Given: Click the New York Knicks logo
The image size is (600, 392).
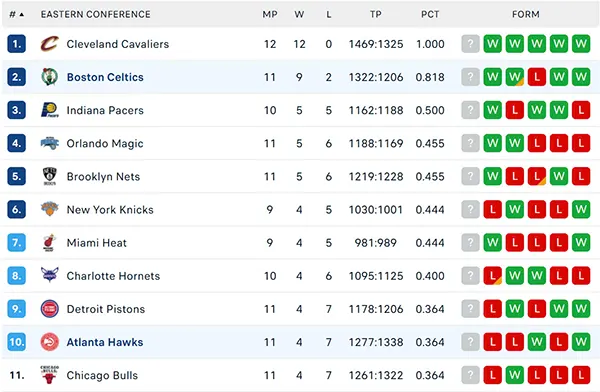Looking at the screenshot, I should pyautogui.click(x=50, y=209).
